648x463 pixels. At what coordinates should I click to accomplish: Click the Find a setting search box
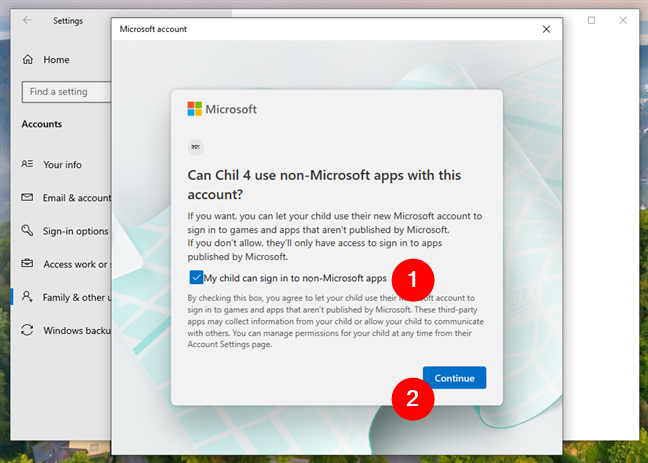(66, 92)
